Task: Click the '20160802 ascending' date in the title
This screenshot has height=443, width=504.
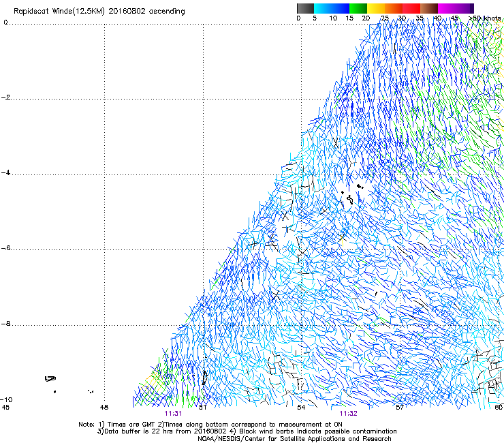Action: 147,12
